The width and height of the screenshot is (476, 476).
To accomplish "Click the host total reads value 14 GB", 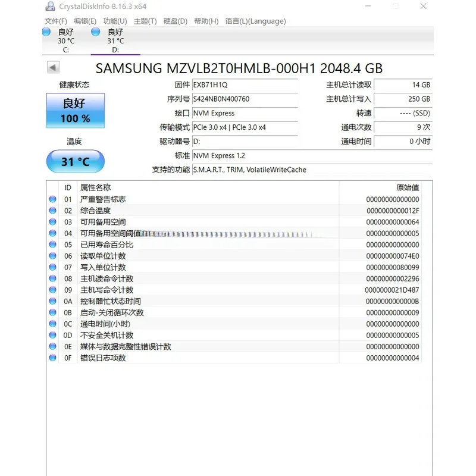I will coord(403,84).
